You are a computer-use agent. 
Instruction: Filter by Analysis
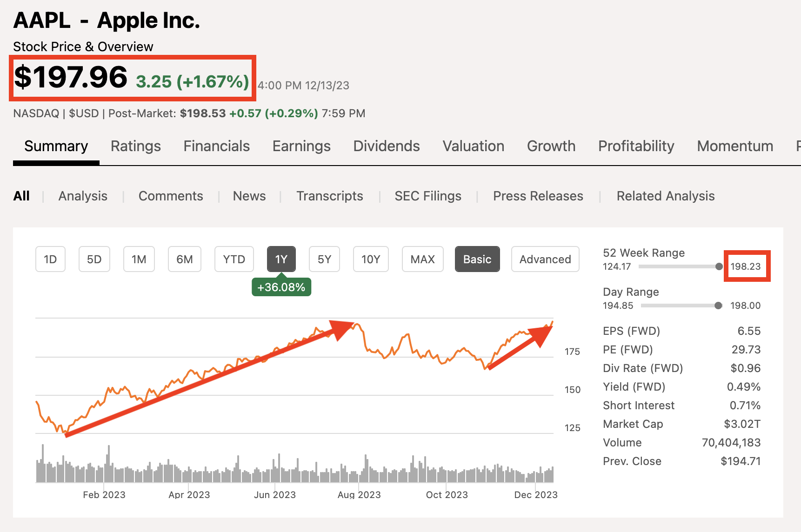click(83, 196)
